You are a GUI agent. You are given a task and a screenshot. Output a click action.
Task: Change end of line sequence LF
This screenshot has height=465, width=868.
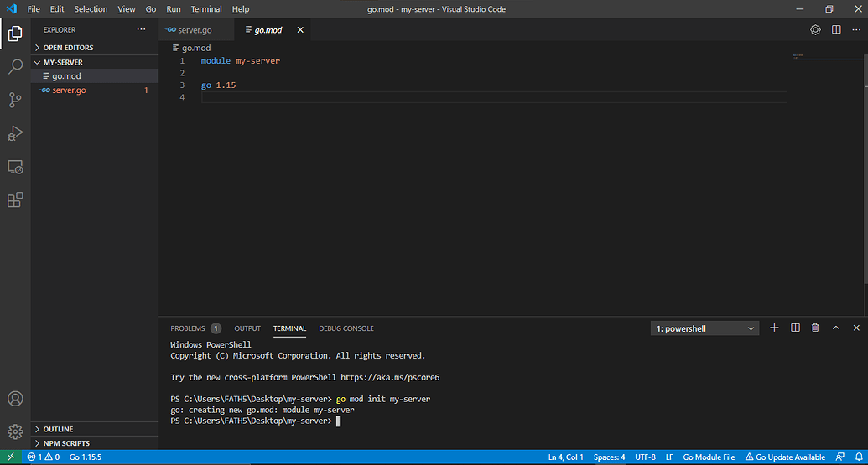pos(669,457)
